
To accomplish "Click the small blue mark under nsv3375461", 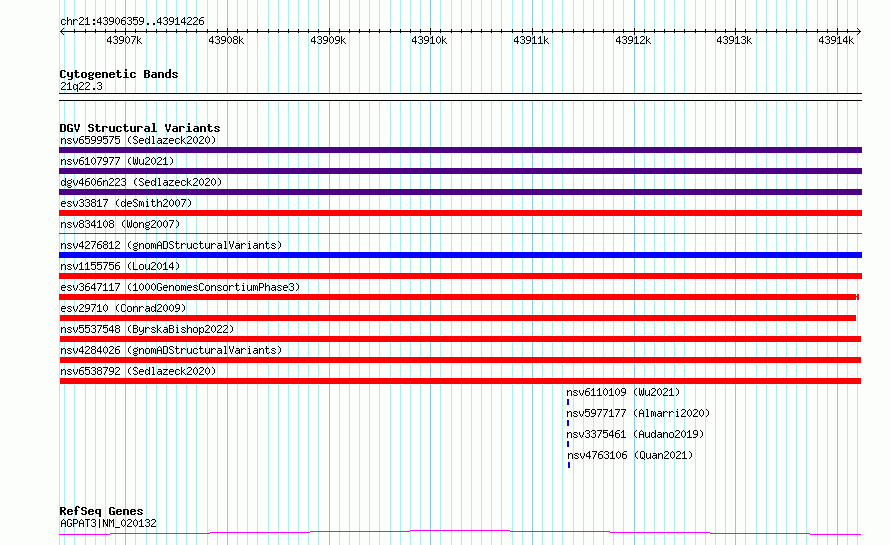I will (568, 444).
